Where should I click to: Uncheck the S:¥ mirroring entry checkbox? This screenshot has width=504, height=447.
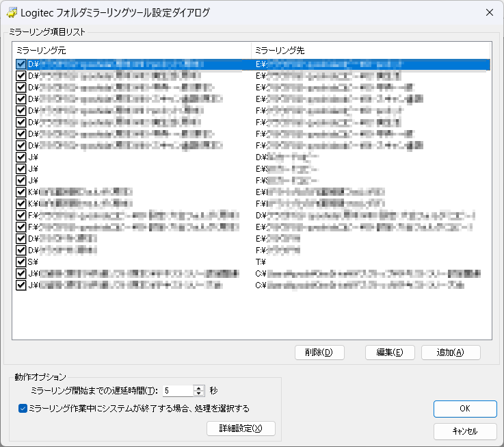click(21, 261)
